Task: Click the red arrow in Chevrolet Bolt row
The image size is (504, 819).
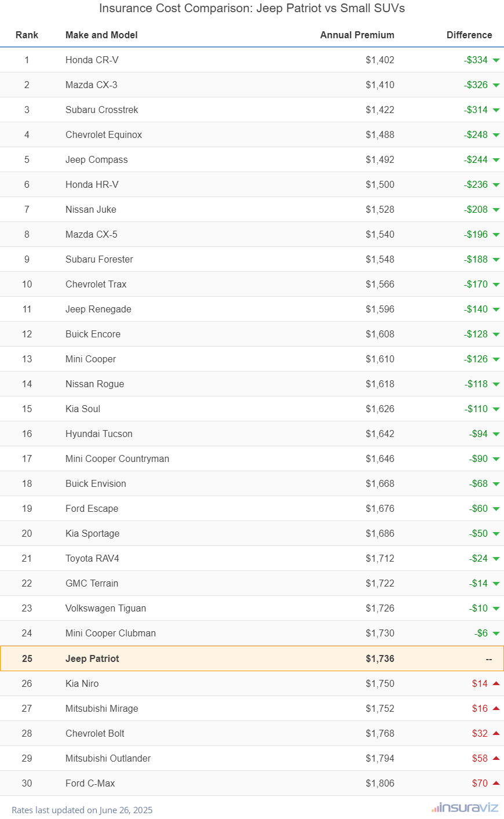Action: pos(496,733)
